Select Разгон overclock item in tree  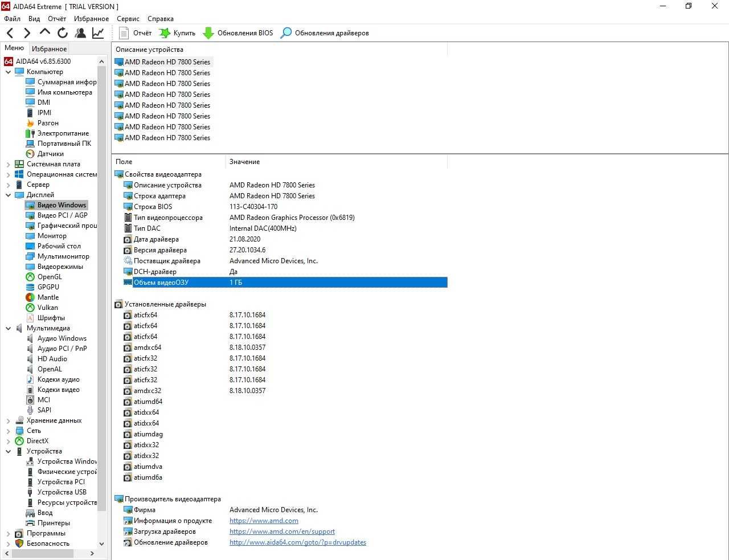click(48, 123)
